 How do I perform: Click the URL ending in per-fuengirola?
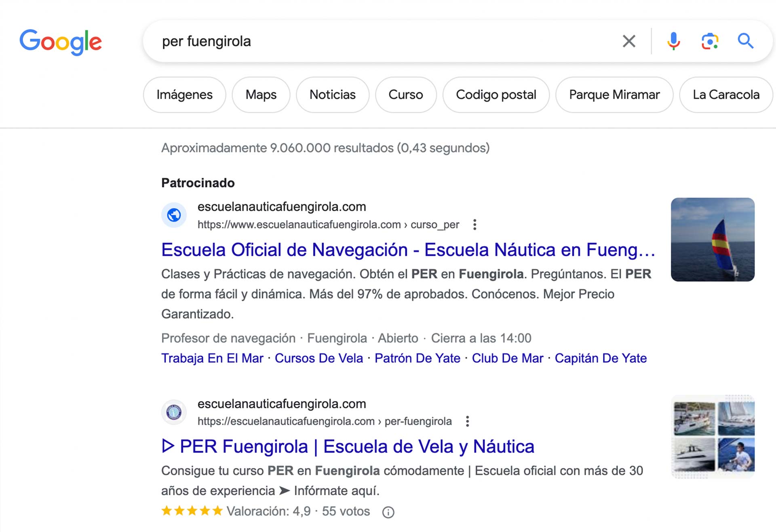325,422
